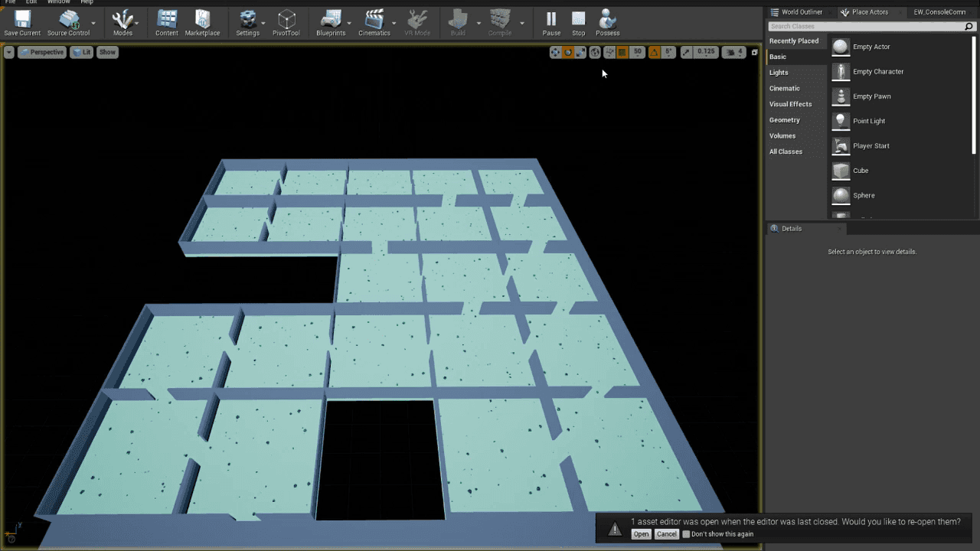Select the rotate gizmo mode icon
Viewport: 980px width, 551px height.
(568, 52)
